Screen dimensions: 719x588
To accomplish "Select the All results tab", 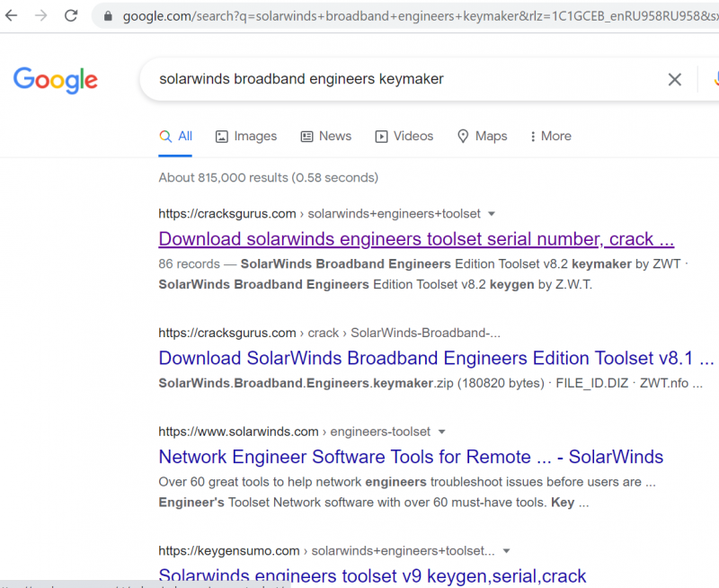I will click(x=176, y=137).
